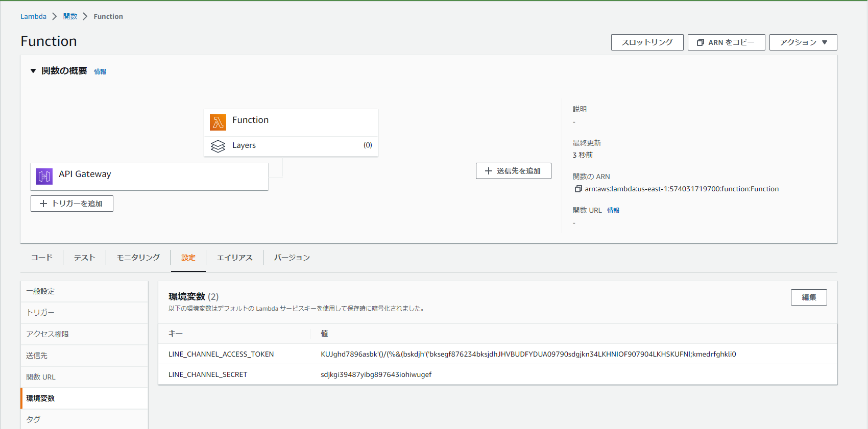This screenshot has width=868, height=429.
Task: Click the 編集 button for environment variables
Action: 809,297
